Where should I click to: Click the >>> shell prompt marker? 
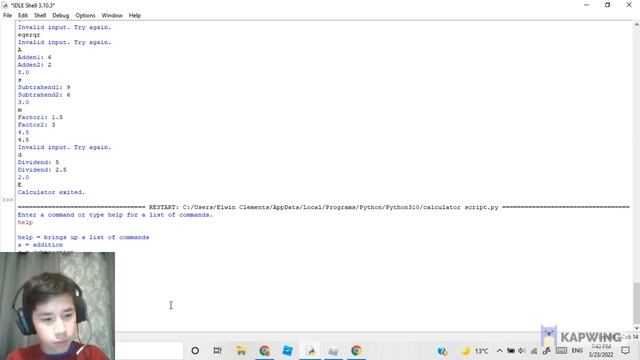(7, 200)
